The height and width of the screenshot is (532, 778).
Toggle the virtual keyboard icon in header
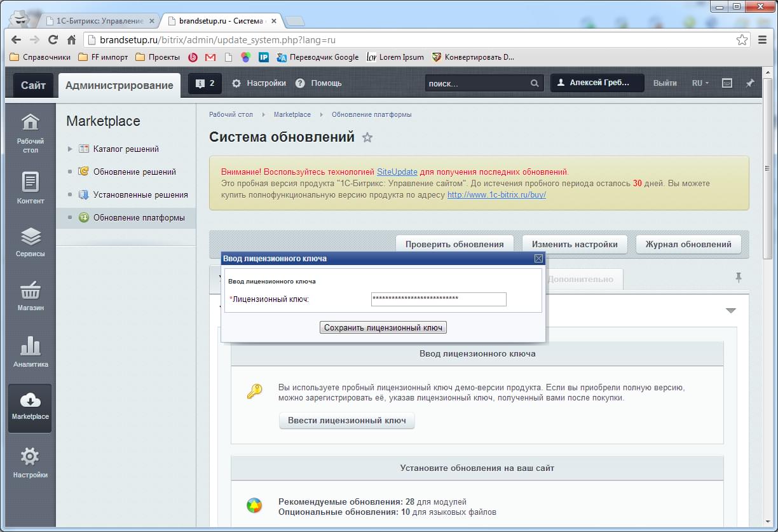click(x=728, y=83)
